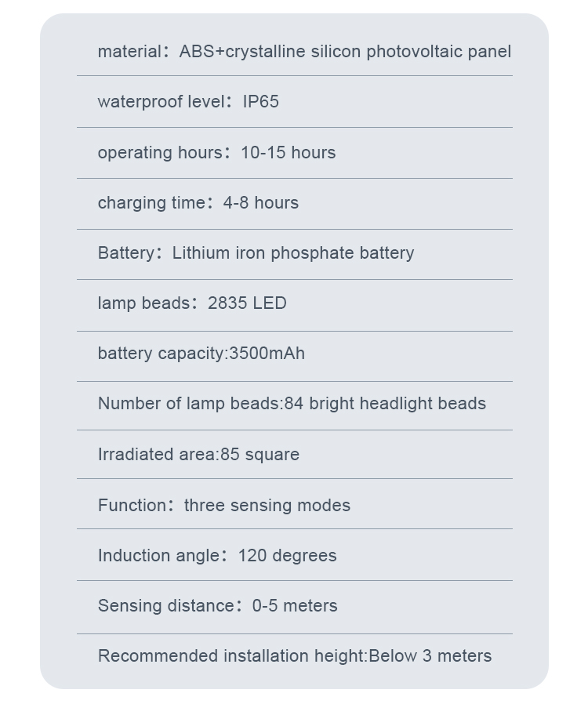
Task: Select the lamp beads 2835 LED line
Action: click(192, 303)
